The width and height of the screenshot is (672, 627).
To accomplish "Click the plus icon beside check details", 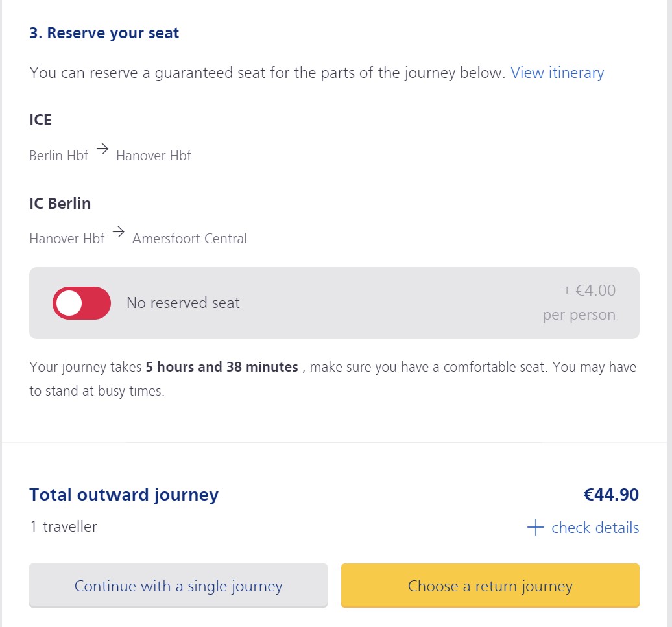I will tap(535, 528).
